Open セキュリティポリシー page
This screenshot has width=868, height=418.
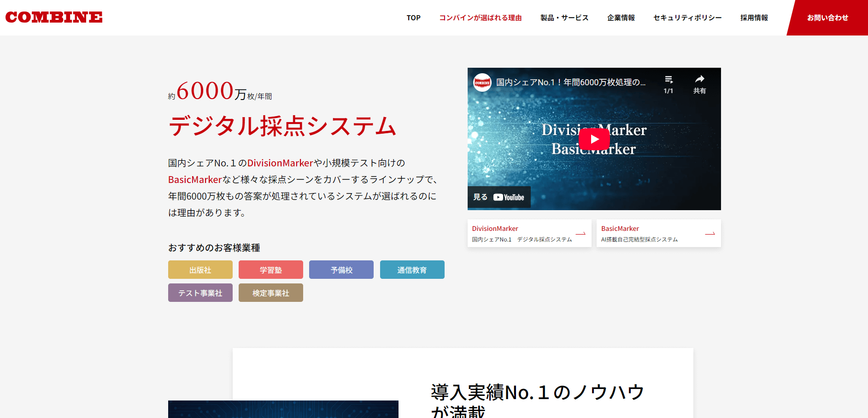point(687,18)
